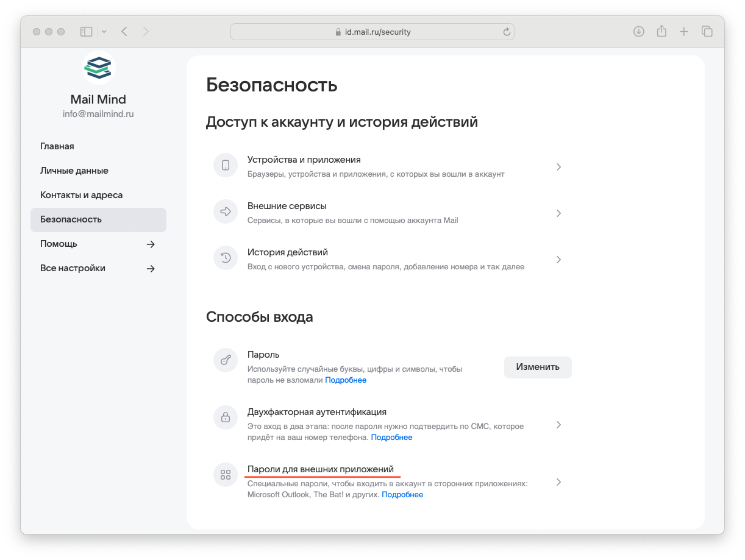Click the External services arrow icon

point(225,212)
